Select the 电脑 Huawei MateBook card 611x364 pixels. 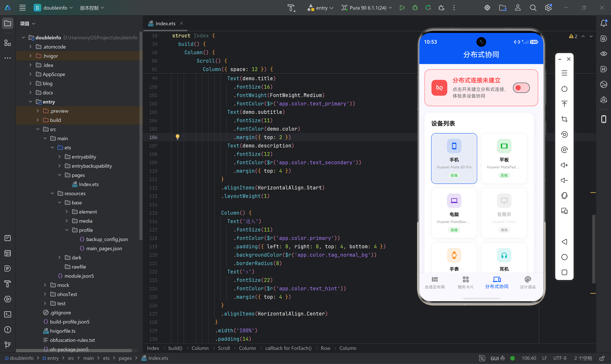tap(454, 213)
